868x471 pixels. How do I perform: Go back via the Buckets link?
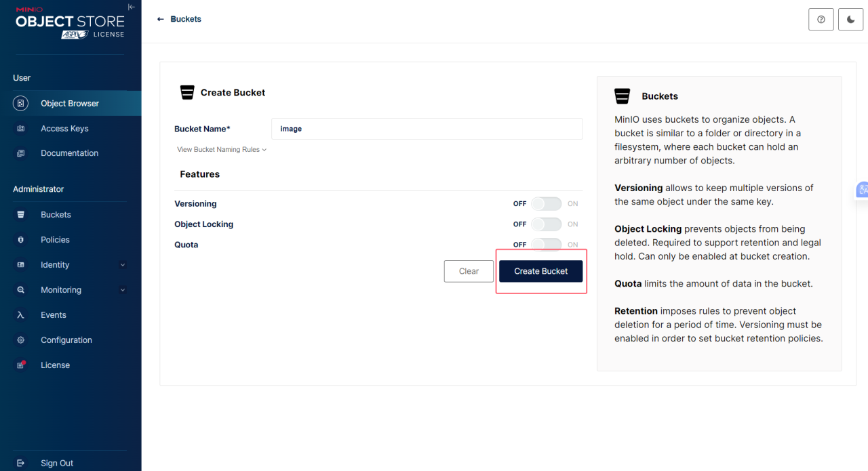[186, 19]
